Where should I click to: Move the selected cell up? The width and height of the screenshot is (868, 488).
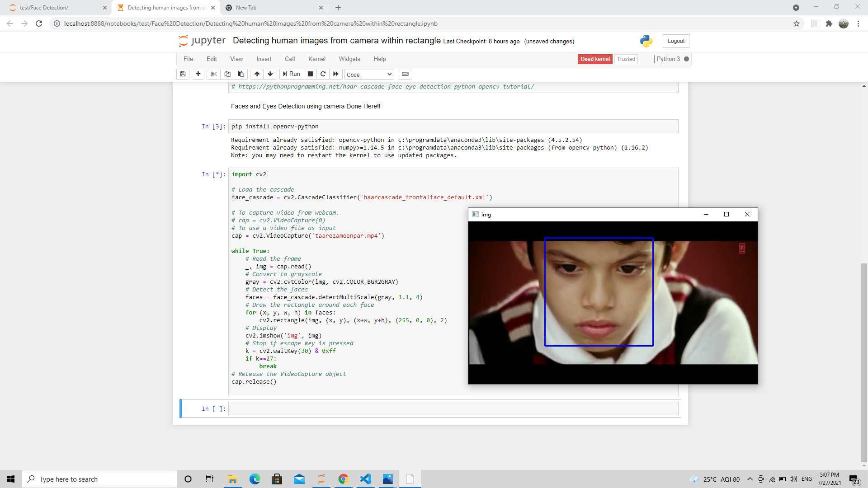point(256,74)
